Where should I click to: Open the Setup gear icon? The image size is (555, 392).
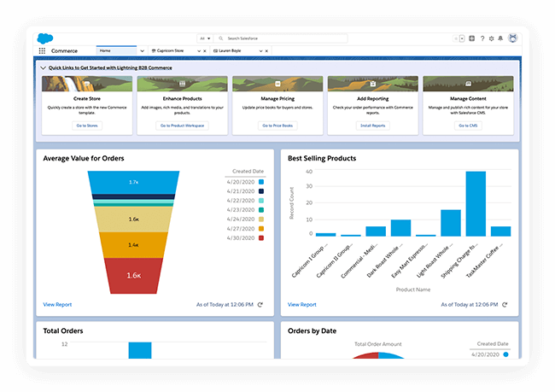tap(492, 38)
